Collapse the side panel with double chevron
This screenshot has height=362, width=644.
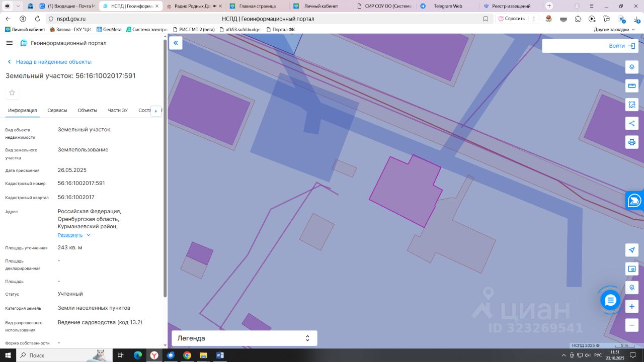176,43
